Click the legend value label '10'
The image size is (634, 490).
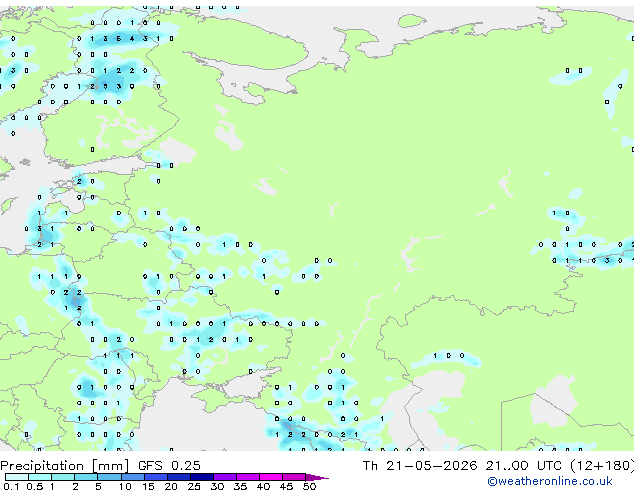pyautogui.click(x=125, y=486)
